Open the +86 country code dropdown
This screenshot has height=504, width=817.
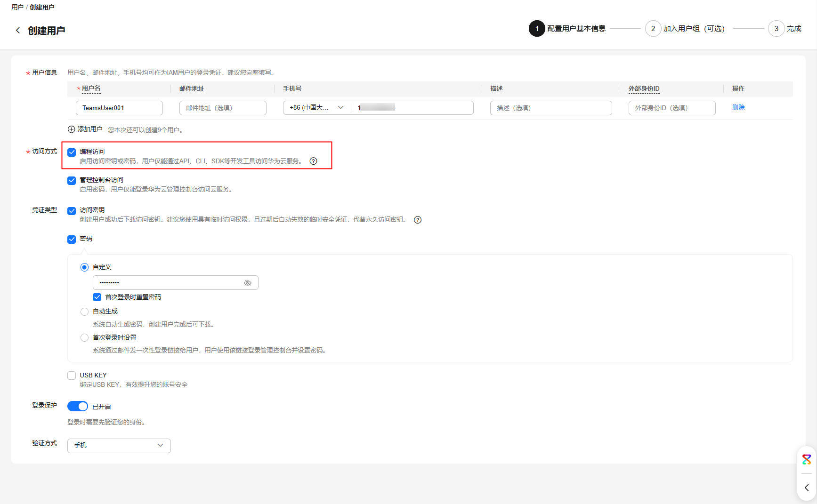317,108
